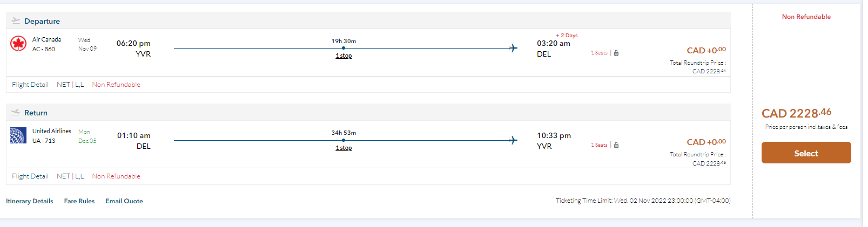Image resolution: width=868 pixels, height=227 pixels.
Task: Click the Email Quote link
Action: click(x=124, y=201)
